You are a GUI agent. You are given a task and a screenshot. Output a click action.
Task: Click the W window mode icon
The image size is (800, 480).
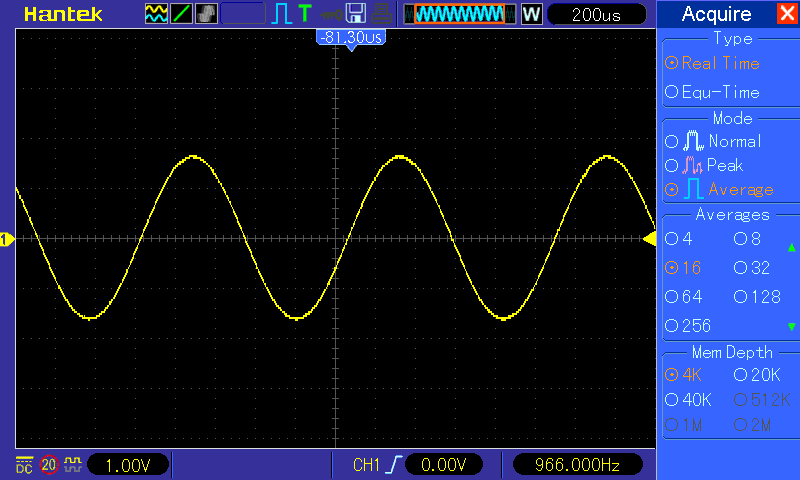click(x=531, y=14)
